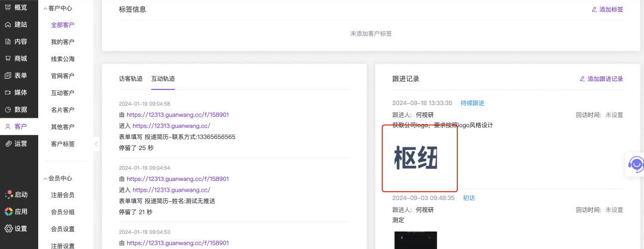Go to 我的客户 list

(x=63, y=42)
